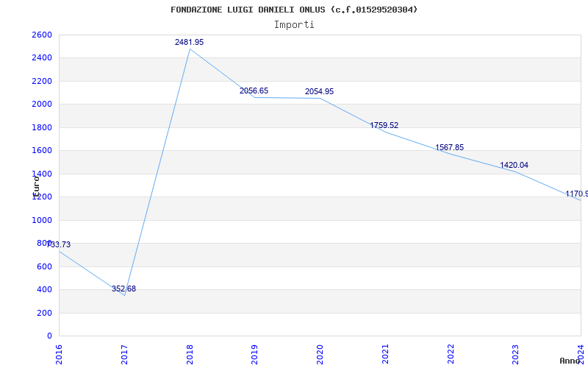
Task: Select the 2481.95 data label
Action: coord(189,43)
